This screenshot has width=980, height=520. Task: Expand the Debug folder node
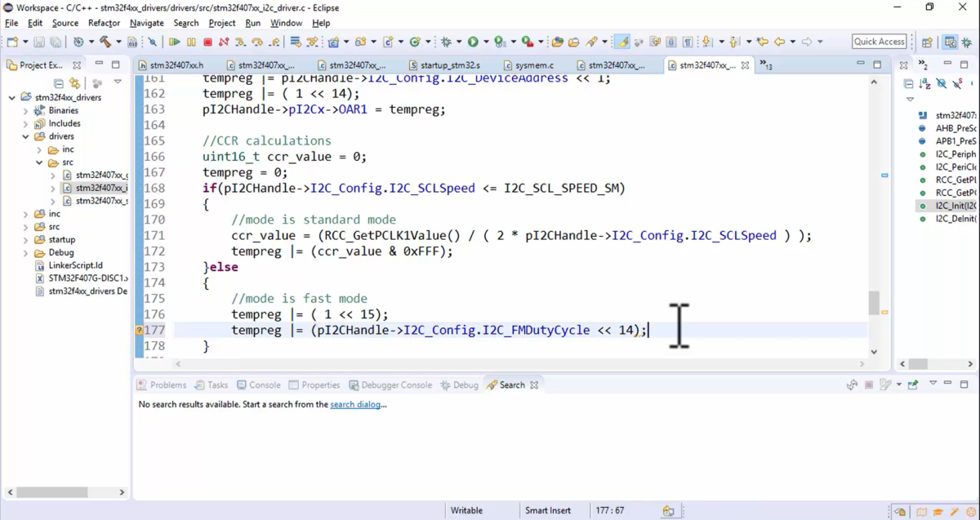tap(25, 252)
